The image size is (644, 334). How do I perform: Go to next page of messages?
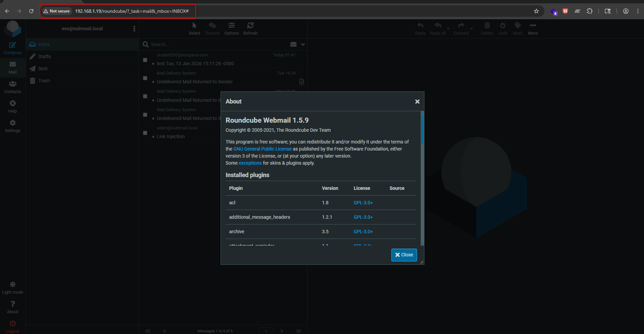click(x=282, y=331)
